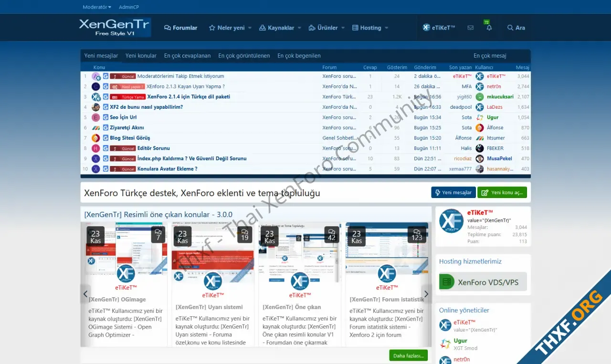This screenshot has height=364, width=611.
Task: Expand the Ürünler menu arrow
Action: pyautogui.click(x=343, y=28)
